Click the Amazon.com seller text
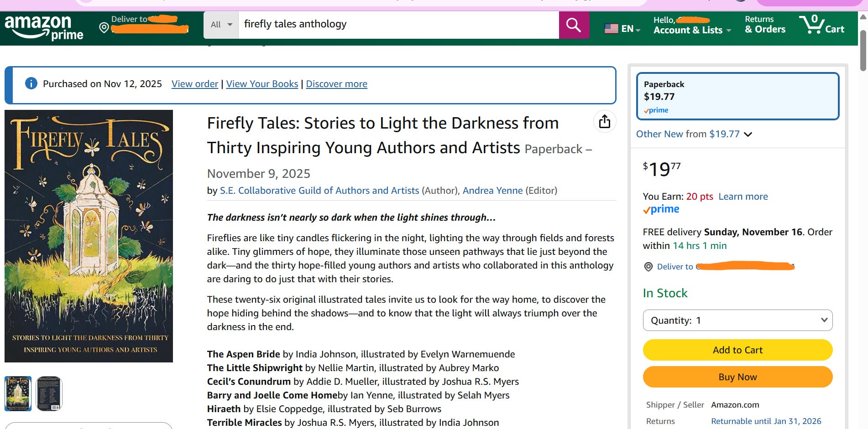Screen dimensions: 868x429 click(x=735, y=405)
